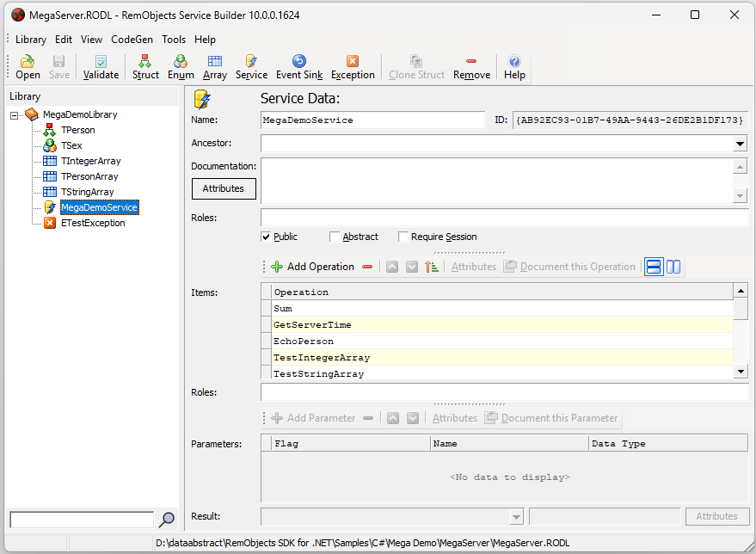Click the Library search input field
The height and width of the screenshot is (554, 756).
tap(82, 520)
